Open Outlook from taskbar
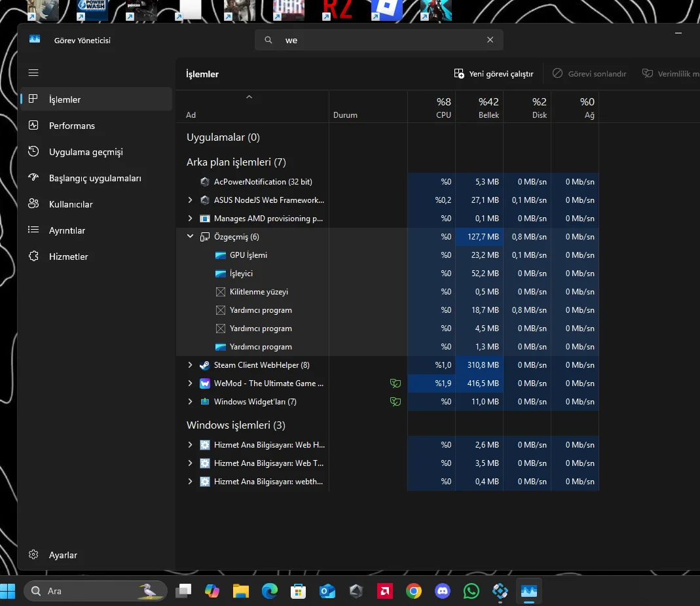This screenshot has width=700, height=606. point(327,591)
